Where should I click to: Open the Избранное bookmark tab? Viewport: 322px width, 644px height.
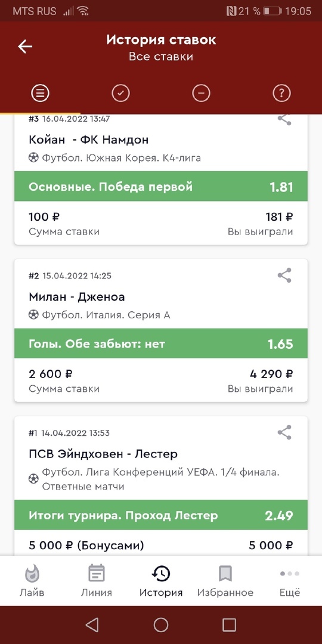[x=225, y=581]
